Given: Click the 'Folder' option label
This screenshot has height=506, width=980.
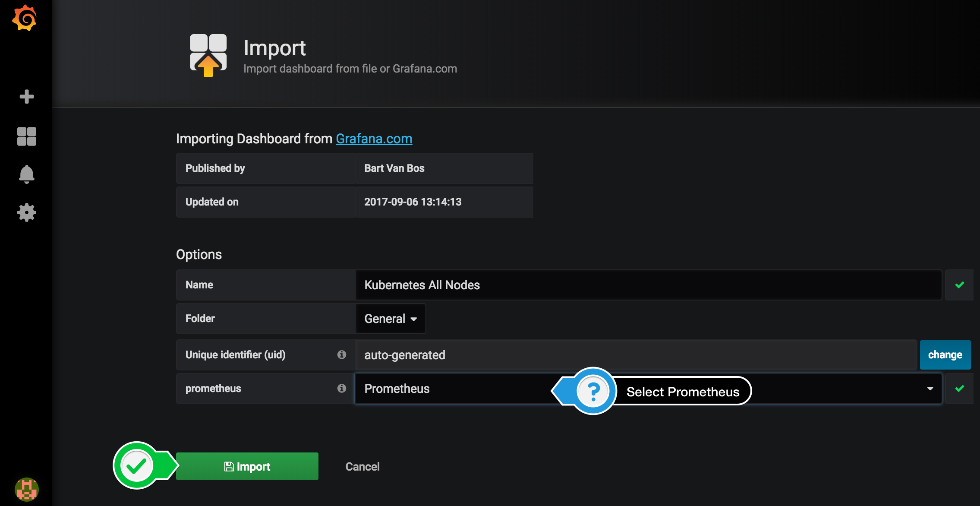Looking at the screenshot, I should coord(200,319).
